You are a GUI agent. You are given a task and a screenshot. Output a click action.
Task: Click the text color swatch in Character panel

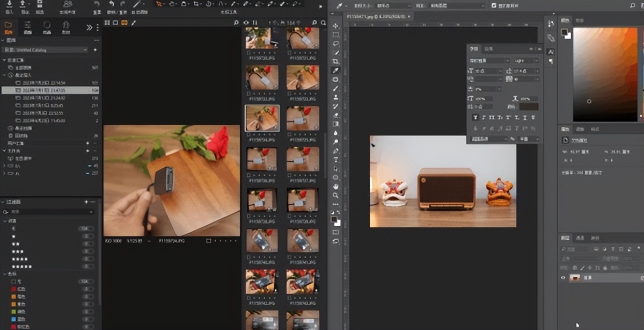click(529, 107)
